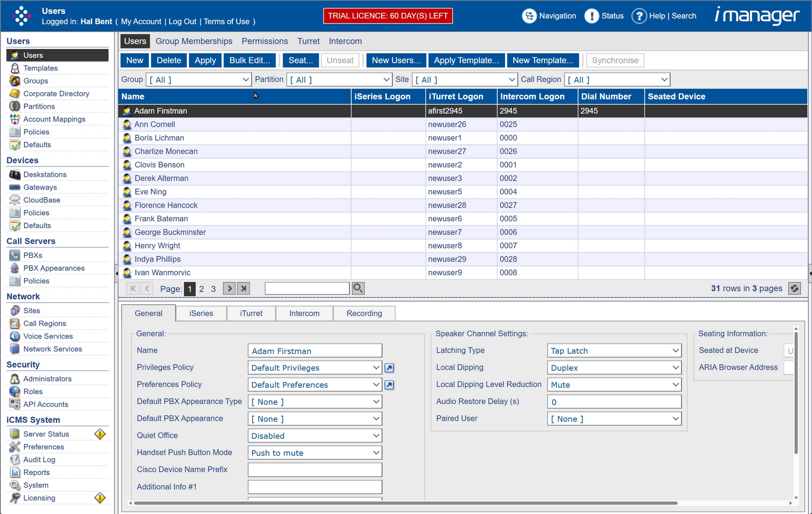Click the magnifier search icon below the user list
Image resolution: width=812 pixels, height=514 pixels.
click(x=358, y=288)
